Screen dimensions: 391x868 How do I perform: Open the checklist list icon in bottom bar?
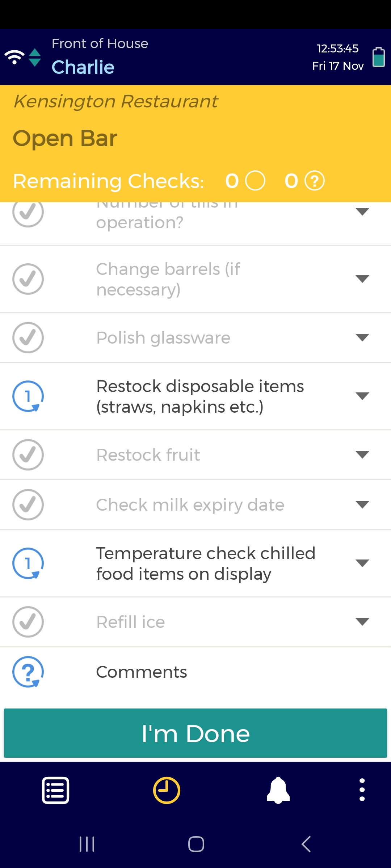click(x=56, y=790)
